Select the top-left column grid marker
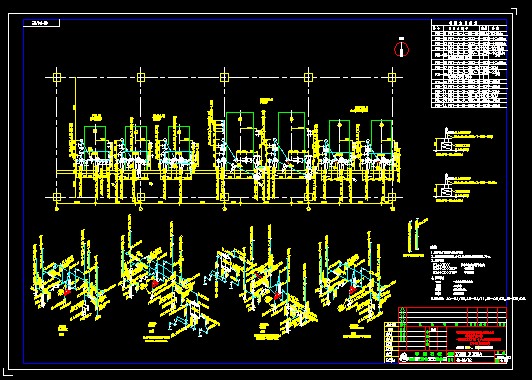Screen dimensions: 532x380 pos(57,77)
